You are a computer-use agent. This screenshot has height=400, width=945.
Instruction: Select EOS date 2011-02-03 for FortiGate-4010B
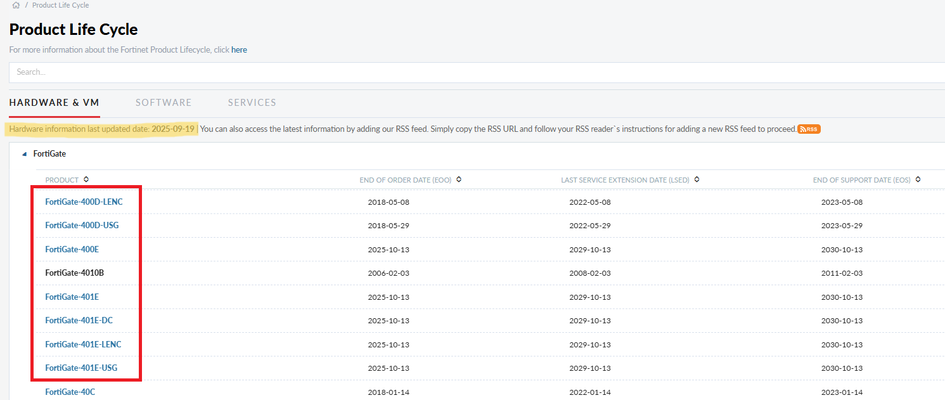(842, 273)
